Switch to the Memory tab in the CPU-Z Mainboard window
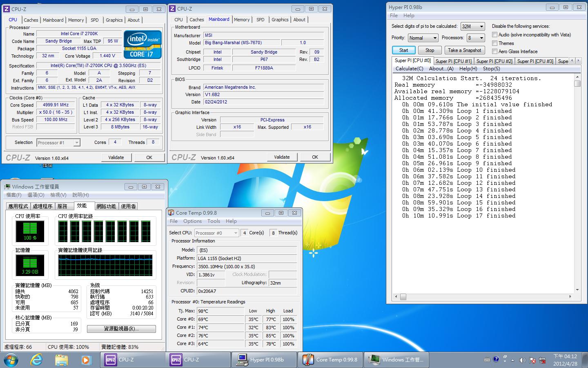This screenshot has height=368, width=588. [242, 20]
